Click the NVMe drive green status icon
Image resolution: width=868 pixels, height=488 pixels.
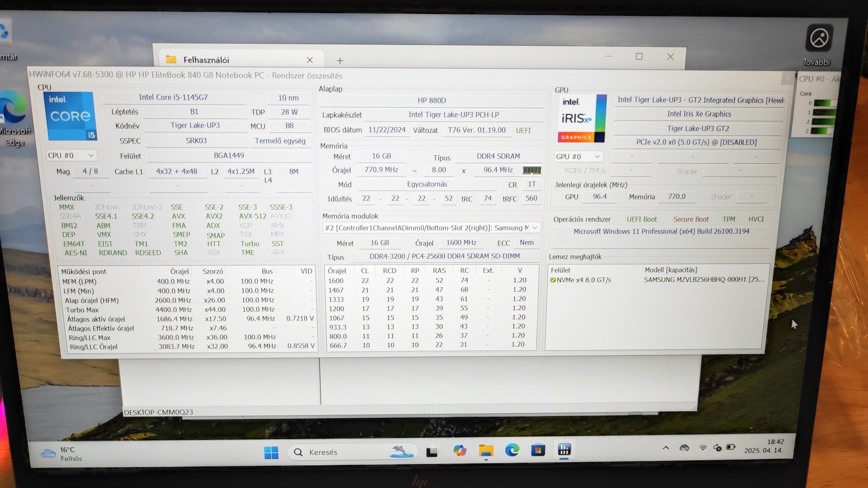(x=553, y=280)
